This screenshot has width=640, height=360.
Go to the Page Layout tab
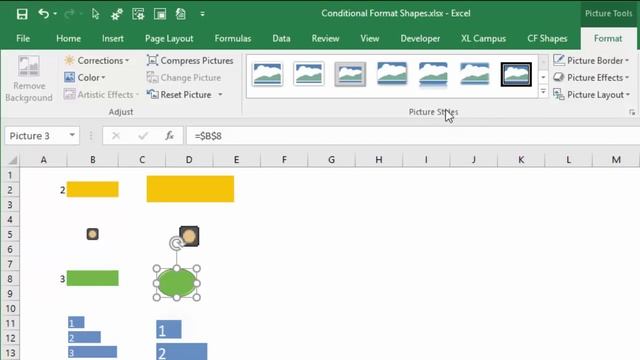tap(169, 38)
